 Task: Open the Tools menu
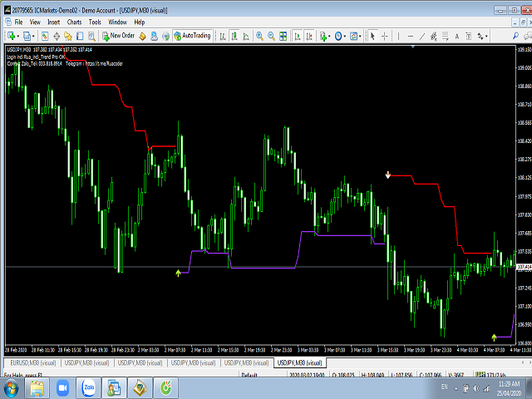pos(95,22)
